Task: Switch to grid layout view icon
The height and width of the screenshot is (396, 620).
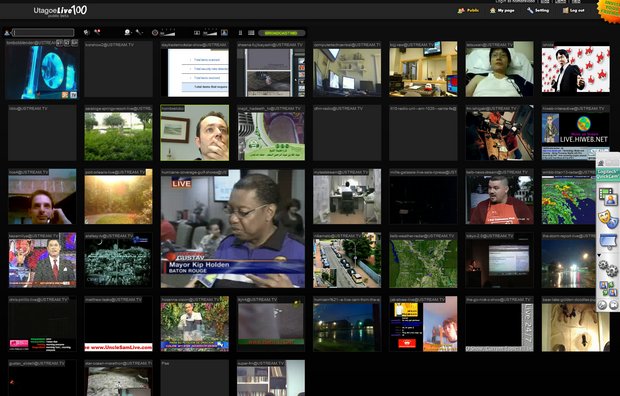Action: [x=251, y=33]
